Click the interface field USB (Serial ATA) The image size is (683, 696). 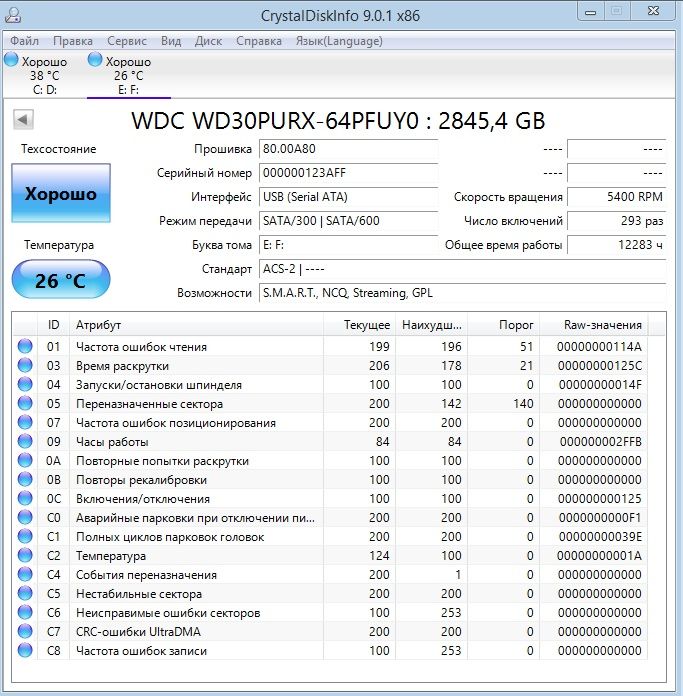(x=348, y=197)
